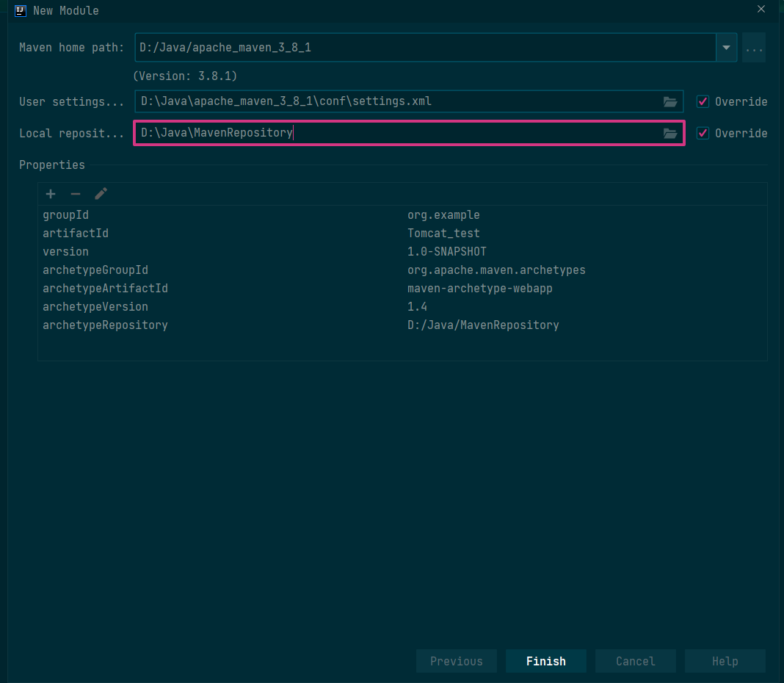This screenshot has height=683, width=784.
Task: Click the org.example value
Action: point(443,215)
